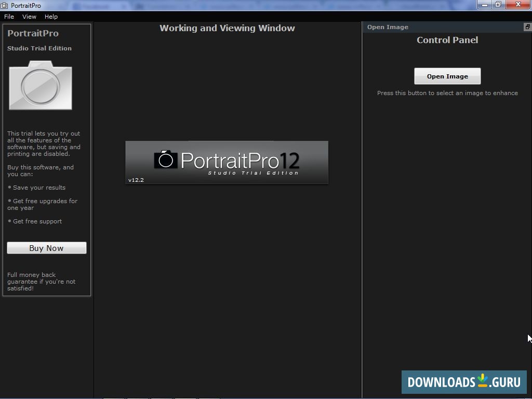Click the camera logo on the PortraitPro splash banner
Viewport: 532px width, 399px height.
click(165, 161)
